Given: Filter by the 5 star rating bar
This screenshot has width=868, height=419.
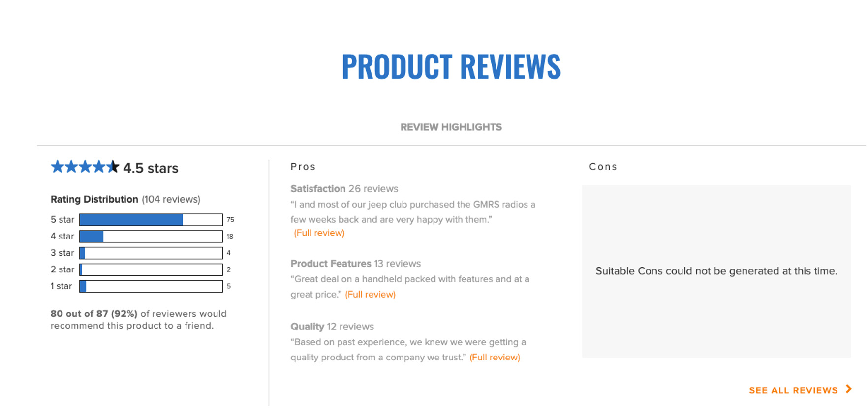Looking at the screenshot, I should click(x=151, y=220).
